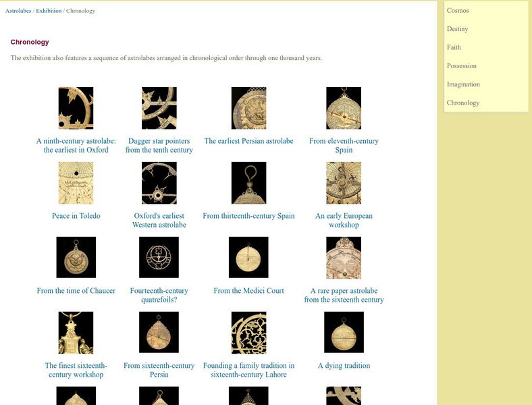This screenshot has height=405, width=532.
Task: Click 'A rare paper astrolabe' link
Action: (x=344, y=296)
